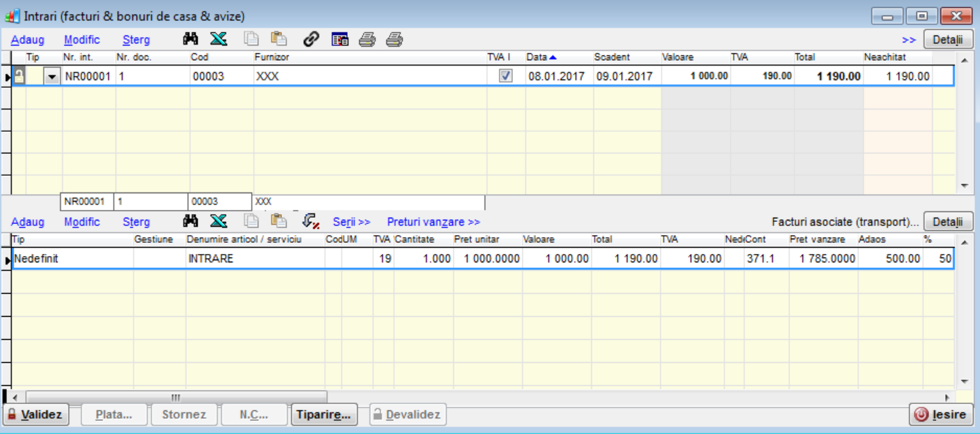Click binoculars search icon in articles toolbar
Image resolution: width=980 pixels, height=434 pixels.
pos(191,222)
